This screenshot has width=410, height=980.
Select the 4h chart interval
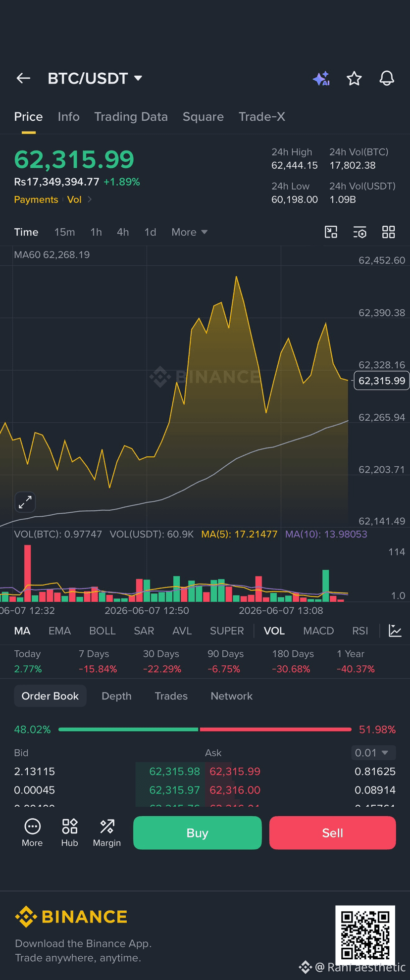(x=123, y=232)
